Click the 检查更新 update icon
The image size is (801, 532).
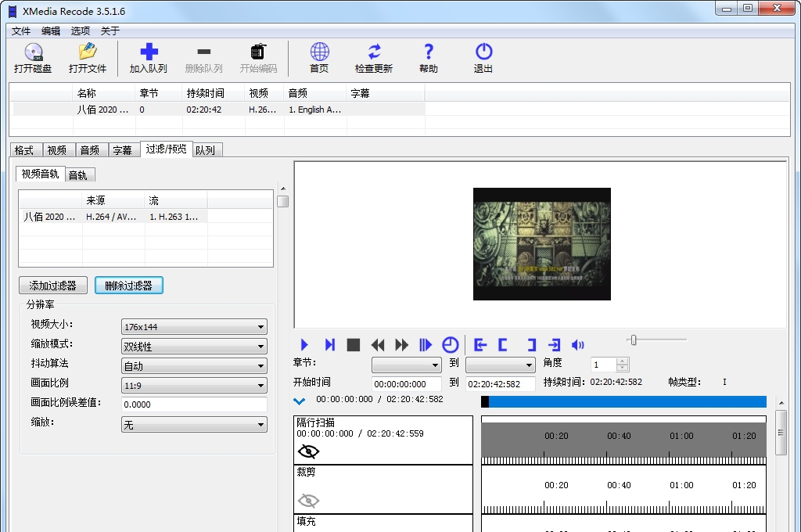pyautogui.click(x=373, y=58)
